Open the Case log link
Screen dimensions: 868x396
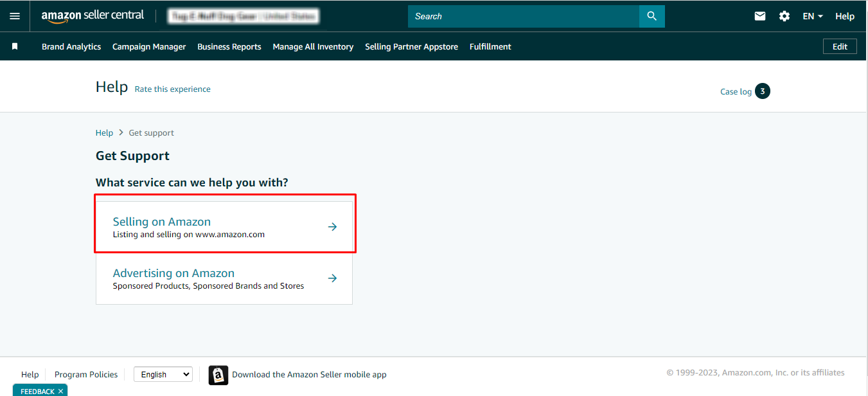[736, 92]
